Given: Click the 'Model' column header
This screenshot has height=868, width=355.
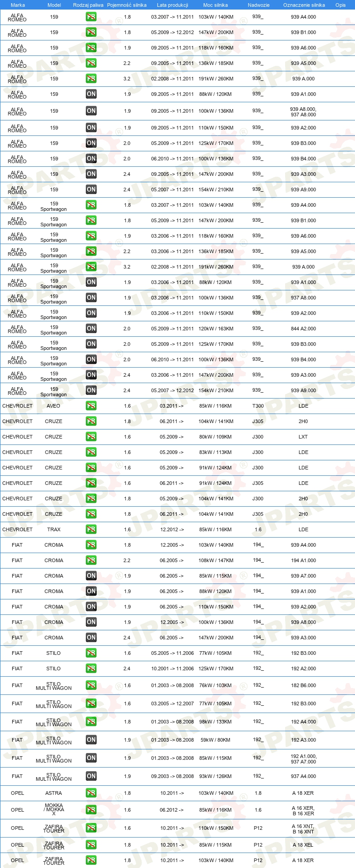Looking at the screenshot, I should point(54,5).
